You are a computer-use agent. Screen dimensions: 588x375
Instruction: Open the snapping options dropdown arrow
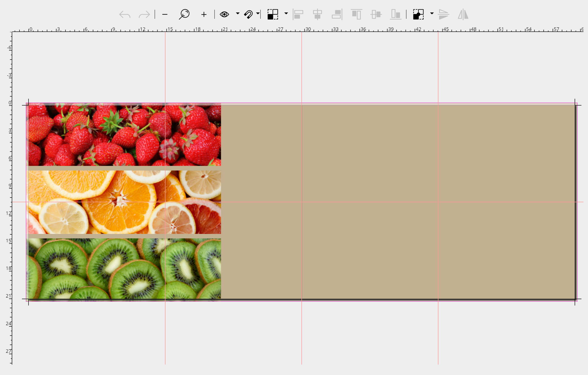pyautogui.click(x=258, y=13)
